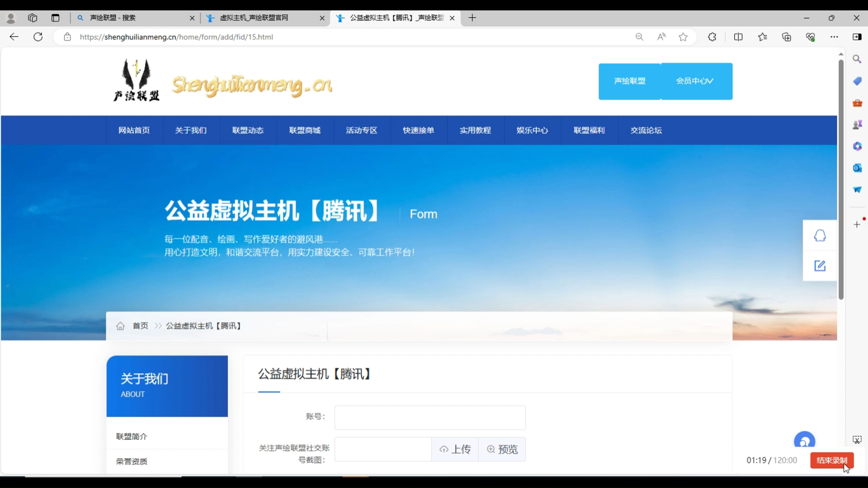
Task: Open 荣誉资质 in the sidebar list
Action: (x=132, y=461)
